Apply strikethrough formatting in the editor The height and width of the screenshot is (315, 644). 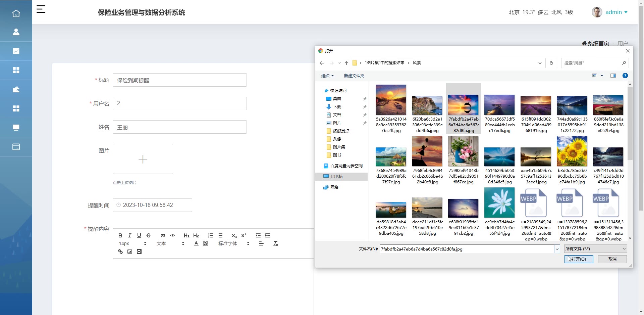click(149, 235)
